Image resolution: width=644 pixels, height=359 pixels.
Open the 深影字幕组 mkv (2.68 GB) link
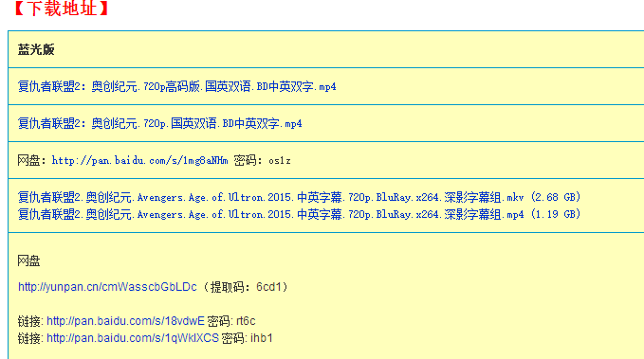pyautogui.click(x=299, y=197)
